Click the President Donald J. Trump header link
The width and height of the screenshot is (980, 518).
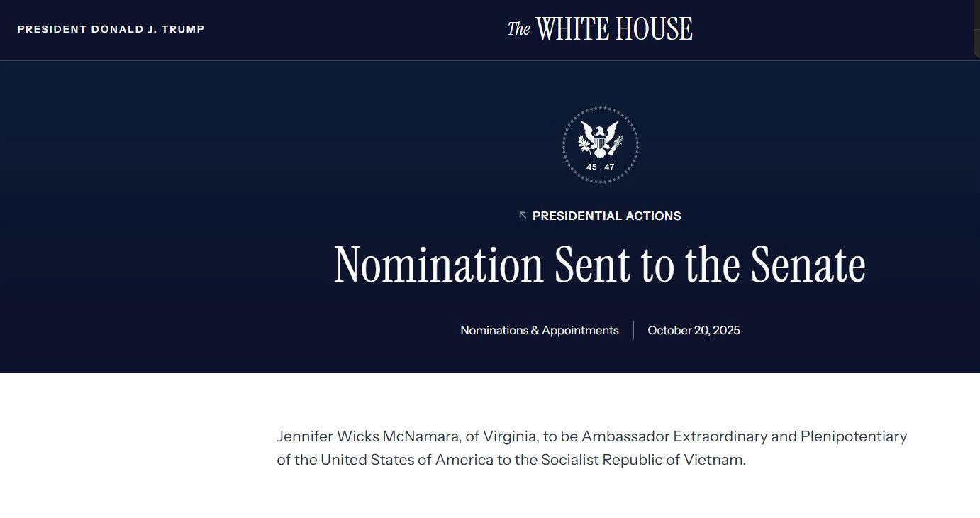[x=111, y=29]
